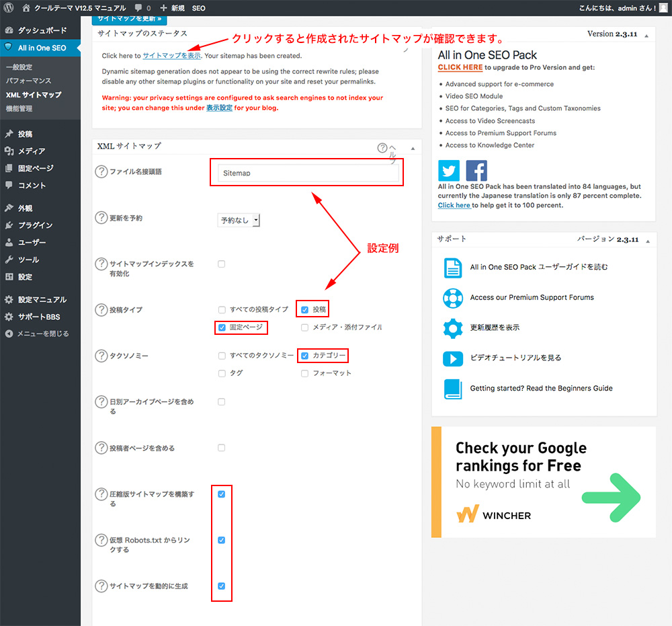The image size is (672, 626).
Task: Click the ユーザー person icon
Action: [9, 242]
